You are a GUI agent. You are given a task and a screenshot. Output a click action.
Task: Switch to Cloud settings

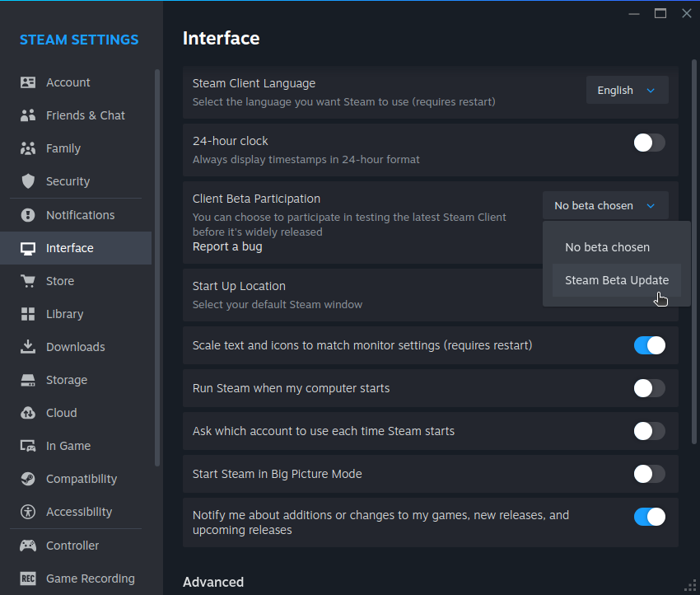click(76, 413)
